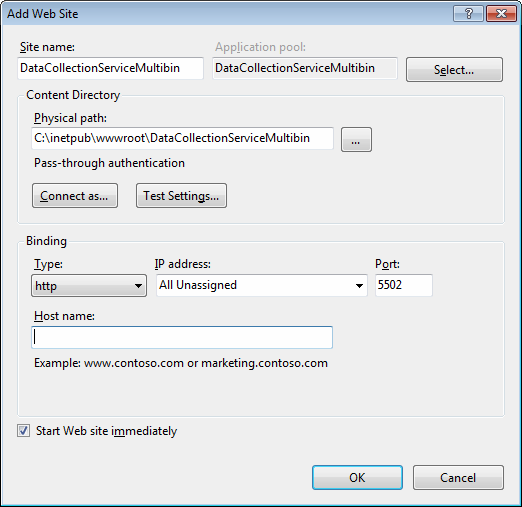Screen dimensions: 522x507
Task: Click the Connect as... button
Action: 75,196
